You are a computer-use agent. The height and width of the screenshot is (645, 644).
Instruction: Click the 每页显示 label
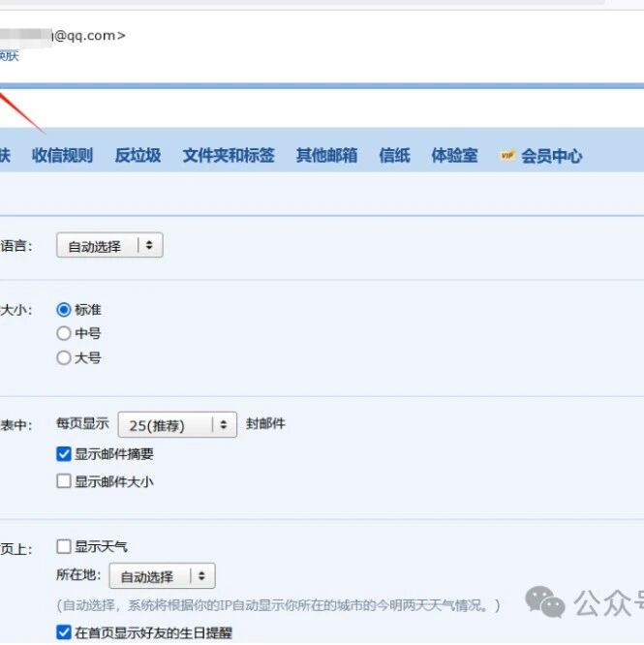pyautogui.click(x=82, y=423)
